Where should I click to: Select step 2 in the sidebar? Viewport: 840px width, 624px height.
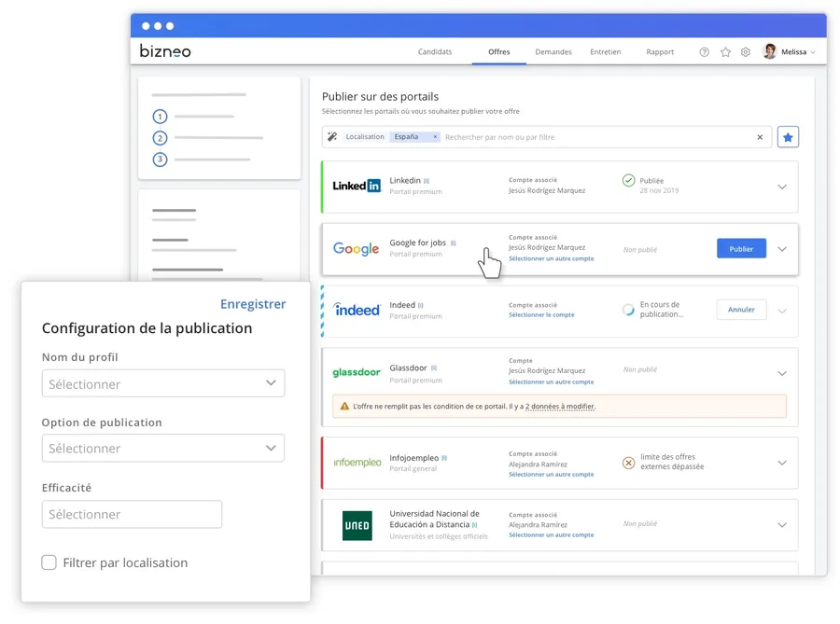(x=160, y=137)
